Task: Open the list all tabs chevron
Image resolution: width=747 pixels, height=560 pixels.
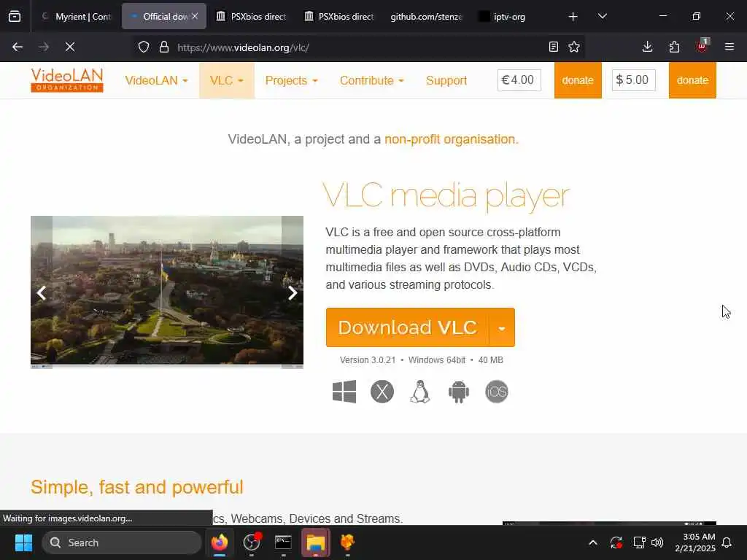Action: [x=602, y=17]
